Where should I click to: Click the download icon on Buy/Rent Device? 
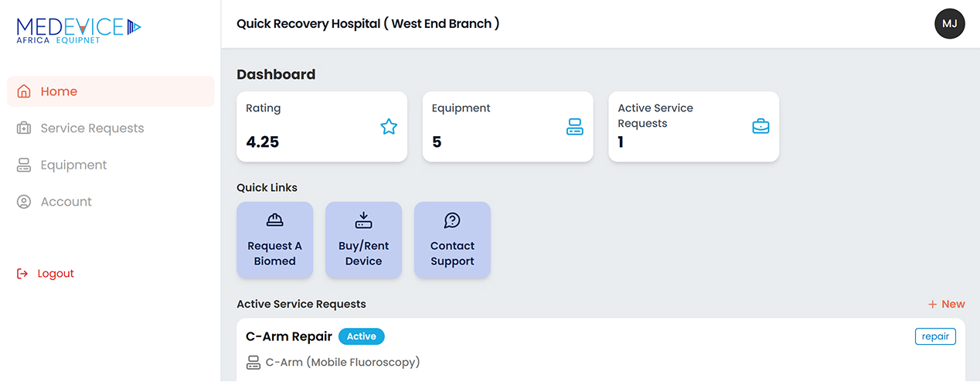[363, 220]
